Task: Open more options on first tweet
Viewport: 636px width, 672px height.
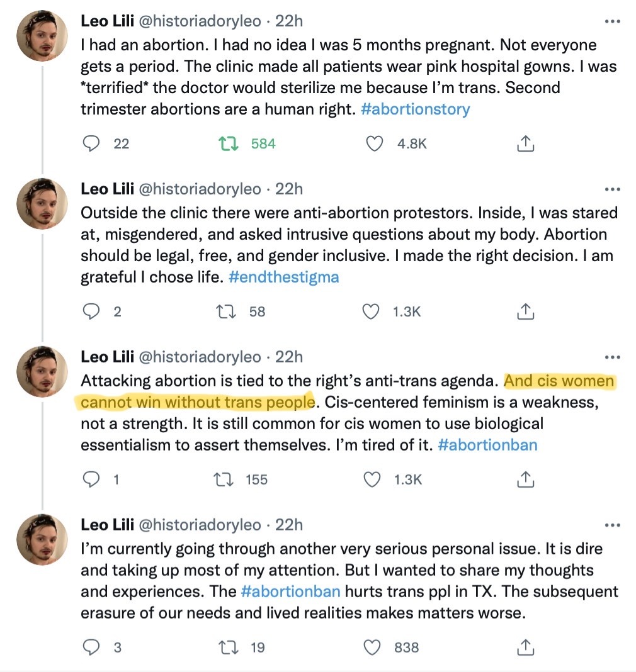Action: tap(613, 21)
